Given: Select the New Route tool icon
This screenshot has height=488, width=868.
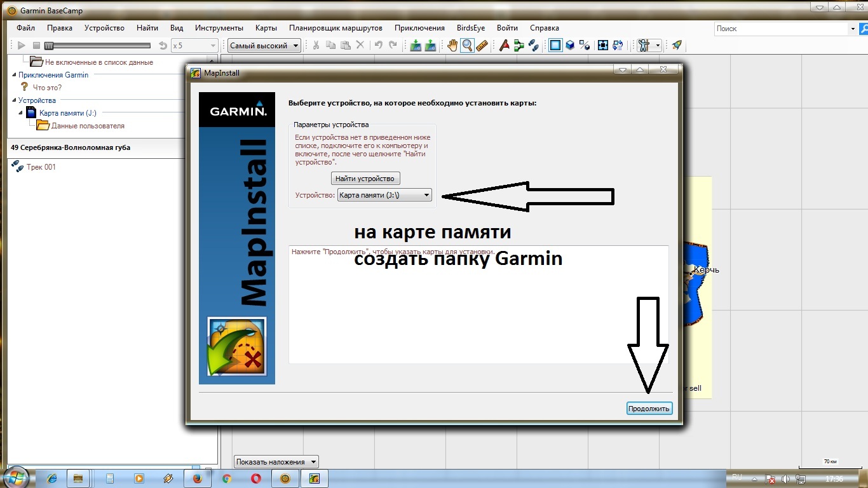Looking at the screenshot, I should coord(519,46).
